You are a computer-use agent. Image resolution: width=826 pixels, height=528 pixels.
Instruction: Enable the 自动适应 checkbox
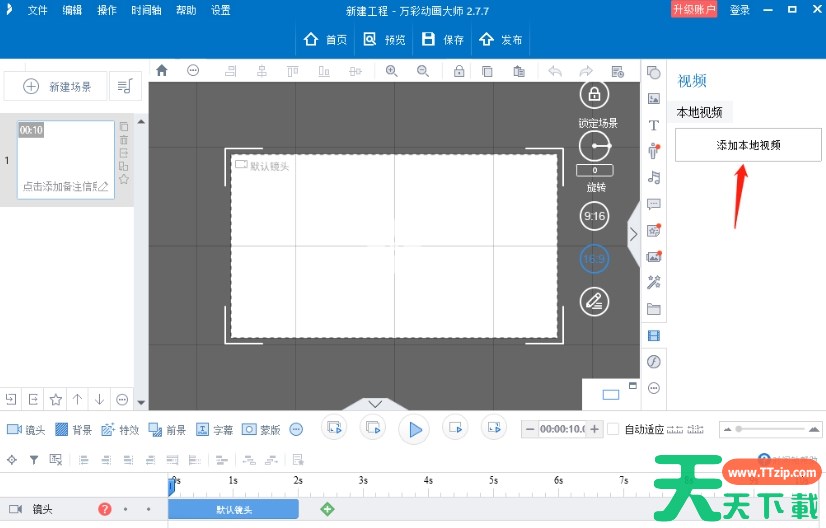(x=614, y=429)
